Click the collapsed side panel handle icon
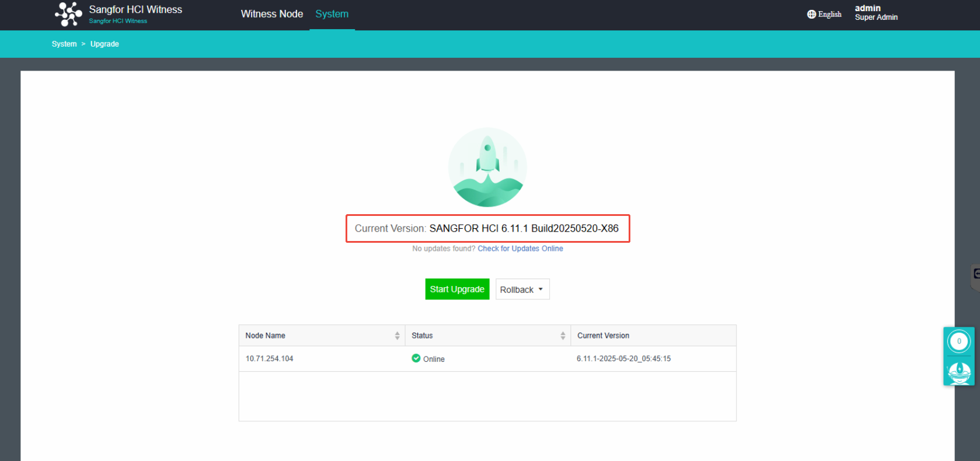The height and width of the screenshot is (461, 980). click(976, 274)
